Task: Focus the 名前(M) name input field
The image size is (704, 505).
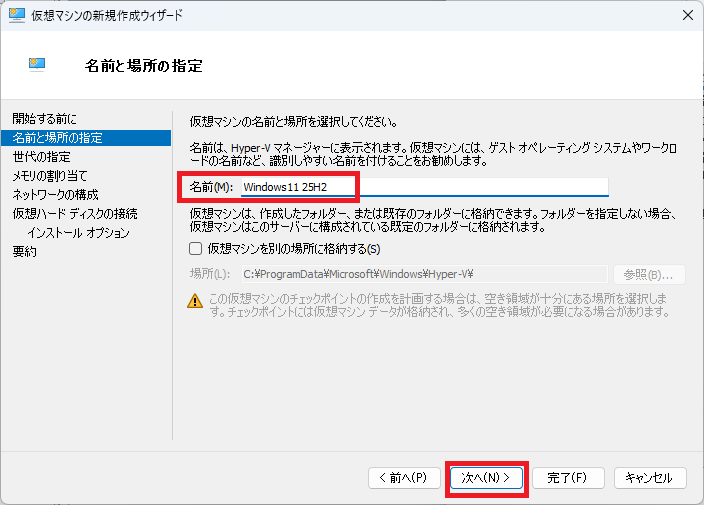Action: click(x=425, y=187)
